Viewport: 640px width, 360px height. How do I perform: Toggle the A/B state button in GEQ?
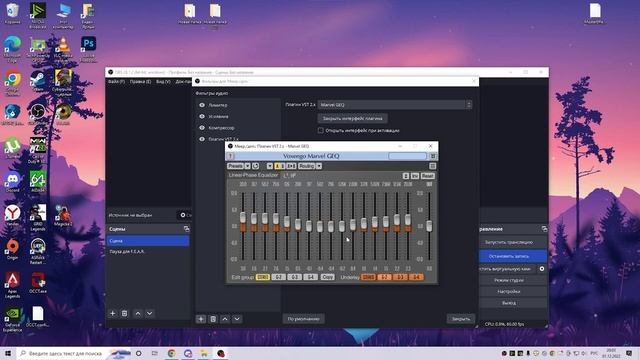click(280, 166)
